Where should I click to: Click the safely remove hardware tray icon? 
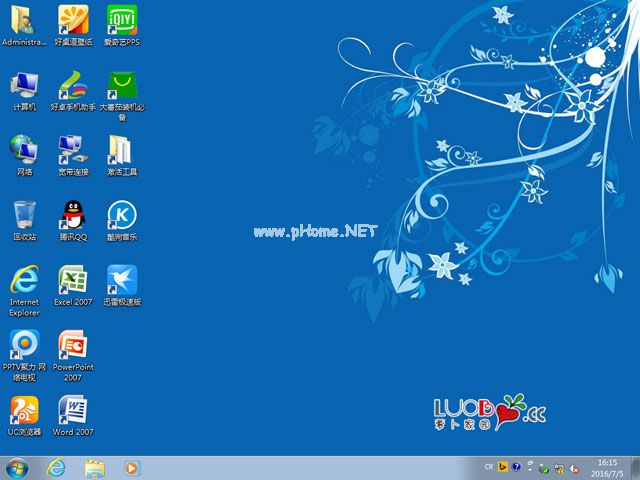[543, 469]
